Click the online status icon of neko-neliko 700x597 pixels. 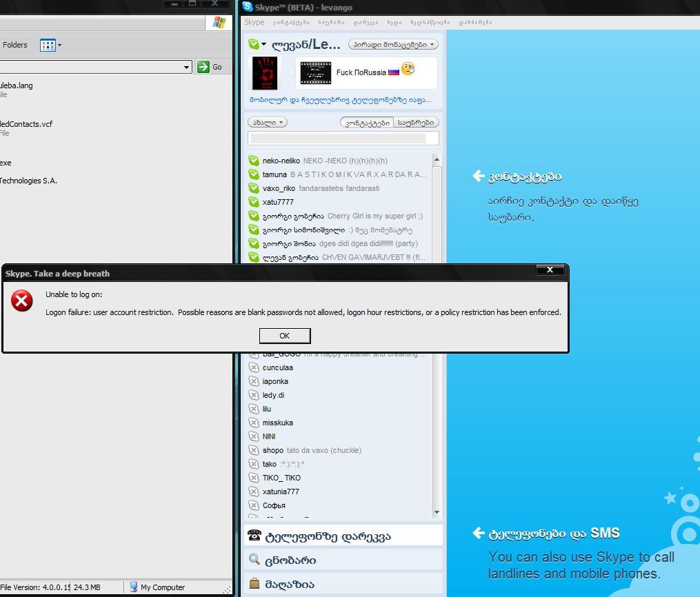[254, 161]
